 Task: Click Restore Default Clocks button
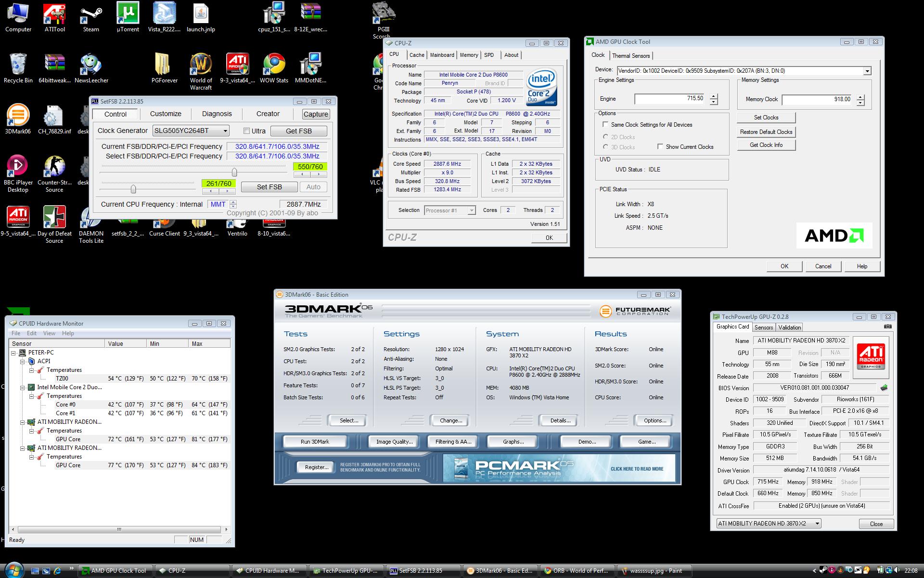pyautogui.click(x=766, y=132)
